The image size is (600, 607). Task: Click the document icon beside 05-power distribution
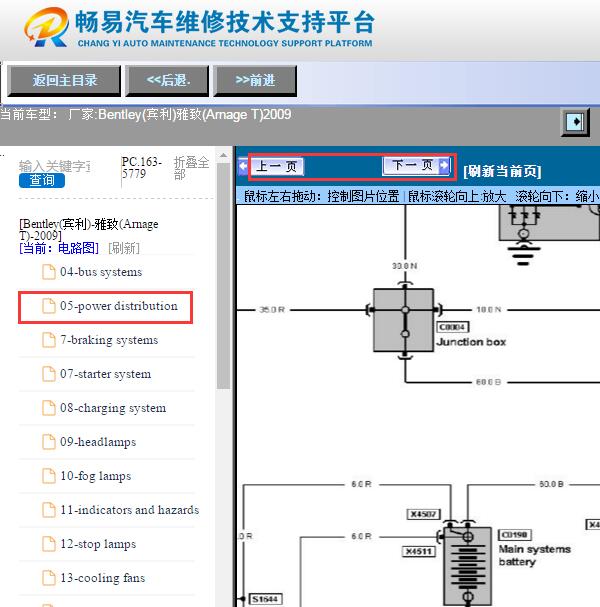49,306
